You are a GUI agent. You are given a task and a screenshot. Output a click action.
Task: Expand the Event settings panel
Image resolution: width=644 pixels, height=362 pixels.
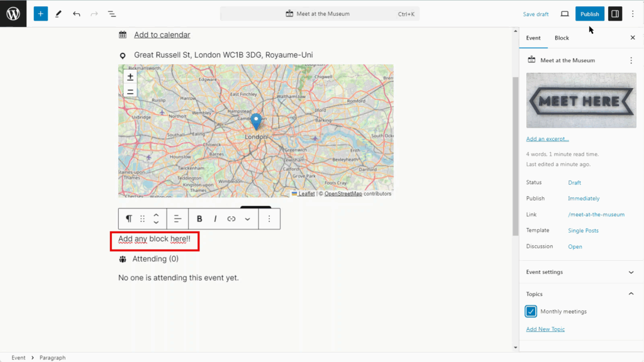click(631, 272)
